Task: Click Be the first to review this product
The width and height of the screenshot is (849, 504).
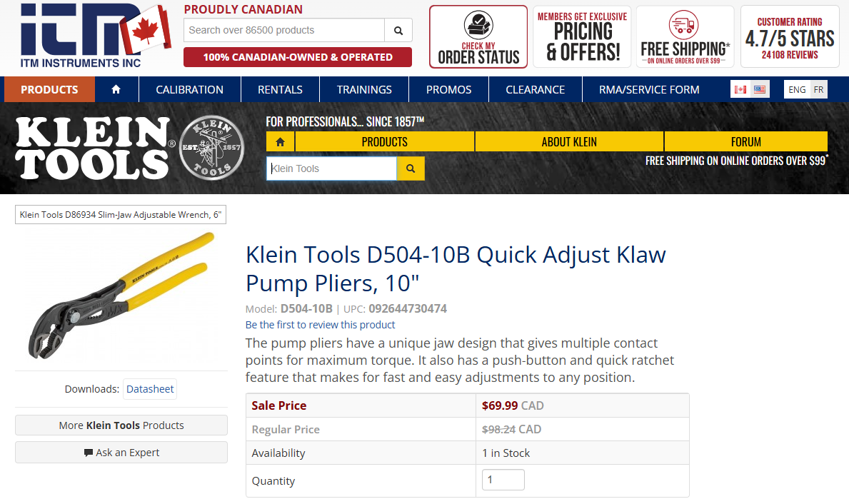Action: pos(320,324)
